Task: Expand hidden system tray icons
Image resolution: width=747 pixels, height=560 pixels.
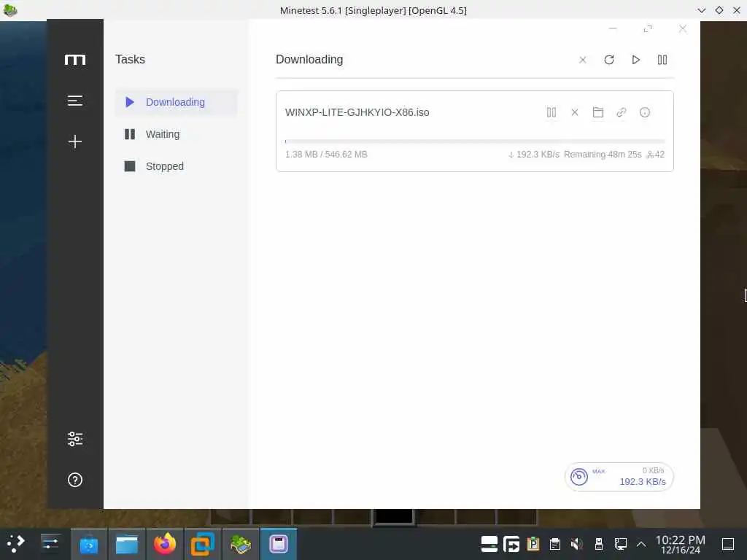Action: [641, 544]
